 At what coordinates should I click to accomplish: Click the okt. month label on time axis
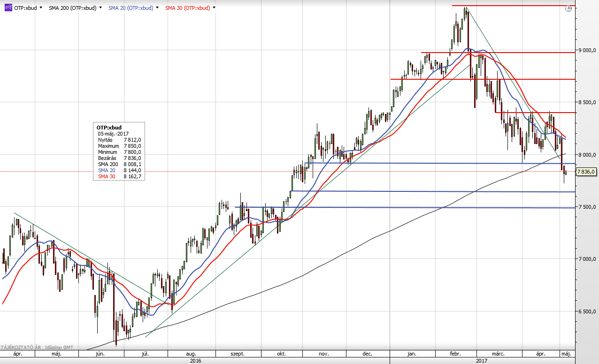[282, 355]
